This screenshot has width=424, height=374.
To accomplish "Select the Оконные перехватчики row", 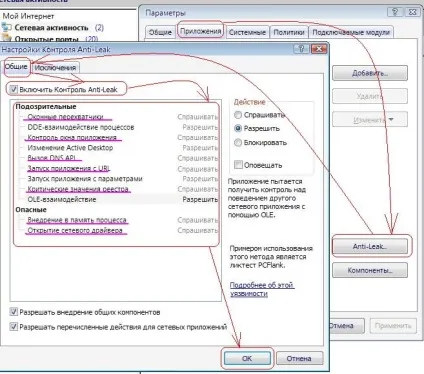I will pyautogui.click(x=117, y=117).
